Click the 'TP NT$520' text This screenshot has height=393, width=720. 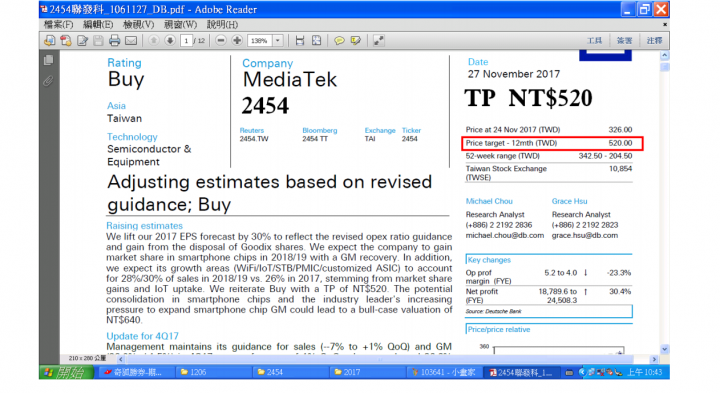pyautogui.click(x=528, y=98)
